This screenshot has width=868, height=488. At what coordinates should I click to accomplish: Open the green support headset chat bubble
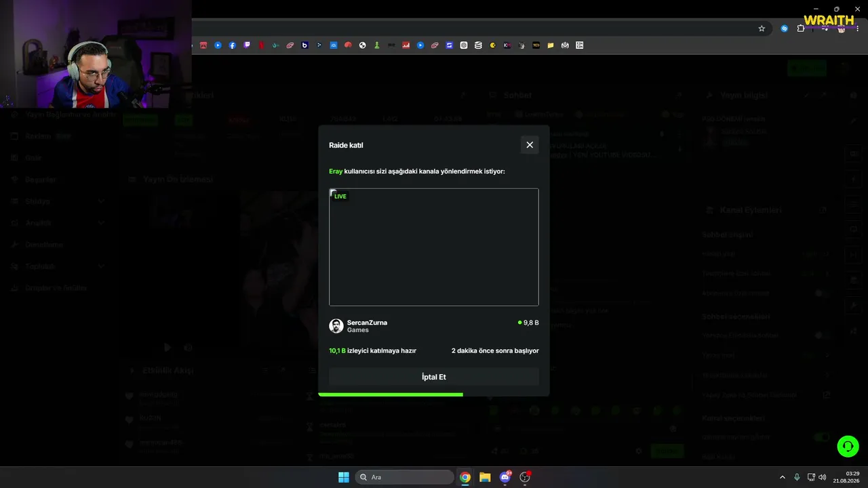[x=848, y=446]
